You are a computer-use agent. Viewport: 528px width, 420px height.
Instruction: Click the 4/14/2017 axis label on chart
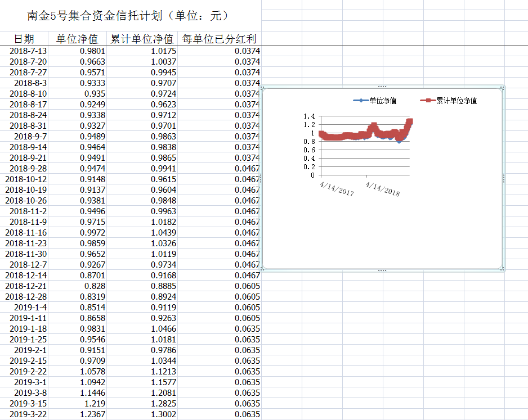[x=337, y=189]
